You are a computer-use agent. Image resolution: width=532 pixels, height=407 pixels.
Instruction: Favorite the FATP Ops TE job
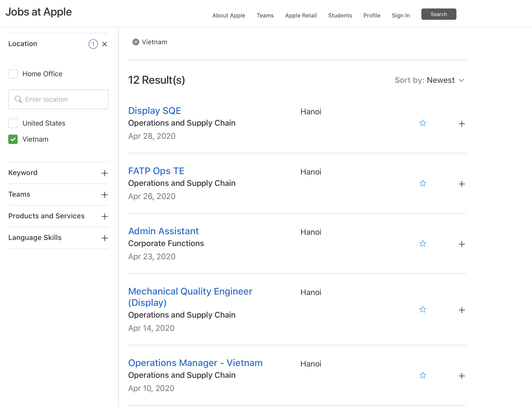point(423,184)
